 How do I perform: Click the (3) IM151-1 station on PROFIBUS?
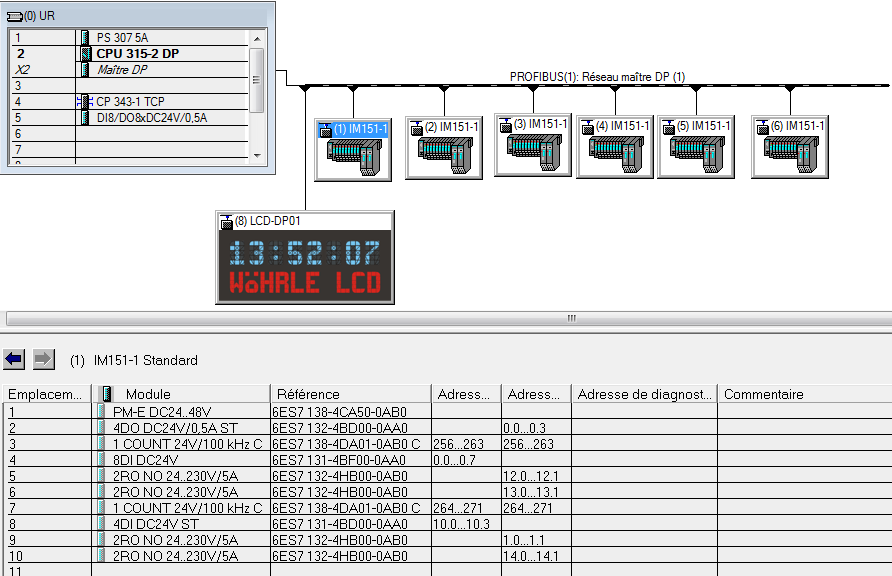pos(532,146)
